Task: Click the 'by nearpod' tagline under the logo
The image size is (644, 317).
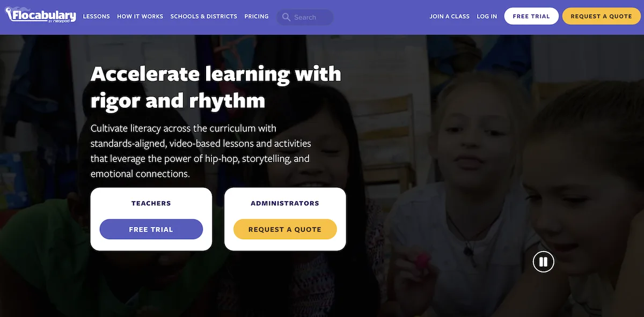Action: click(x=64, y=21)
